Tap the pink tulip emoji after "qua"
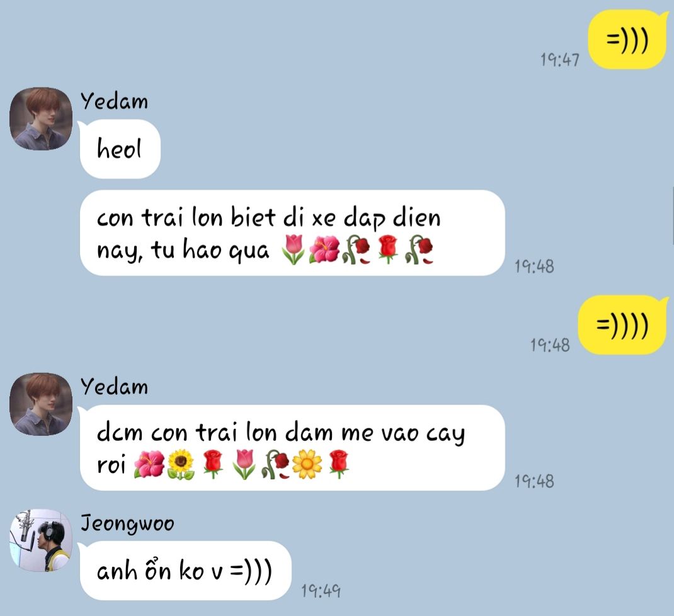This screenshot has height=616, width=674. point(293,249)
